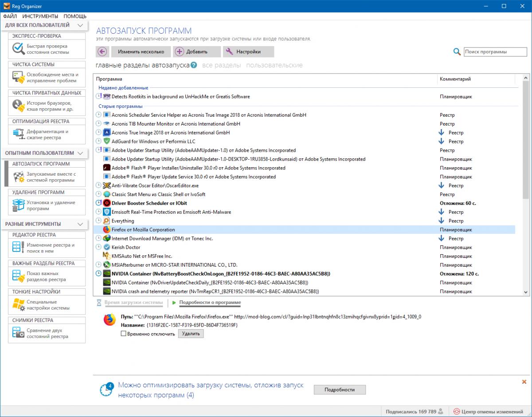Open Истории браузеров, кэша программ
The image size is (532, 417).
[x=47, y=106]
